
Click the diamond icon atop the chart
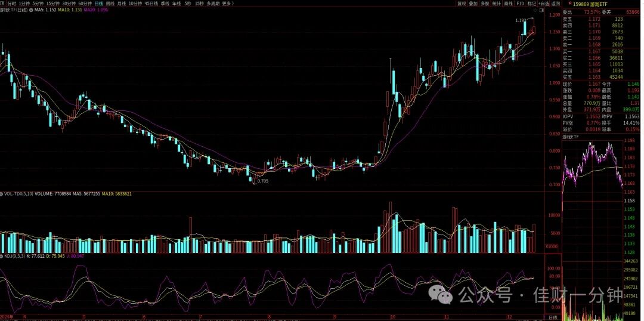pyautogui.click(x=535, y=9)
